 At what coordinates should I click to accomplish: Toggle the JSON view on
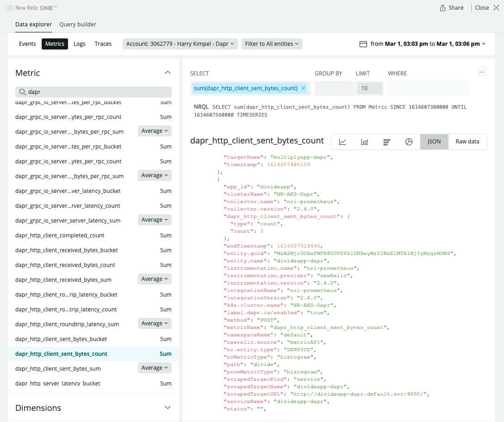tap(434, 142)
